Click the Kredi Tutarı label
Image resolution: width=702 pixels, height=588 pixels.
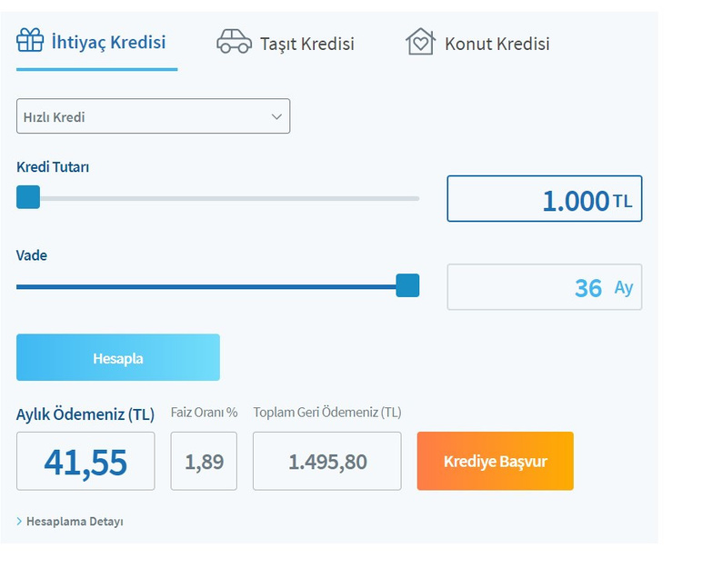click(53, 167)
